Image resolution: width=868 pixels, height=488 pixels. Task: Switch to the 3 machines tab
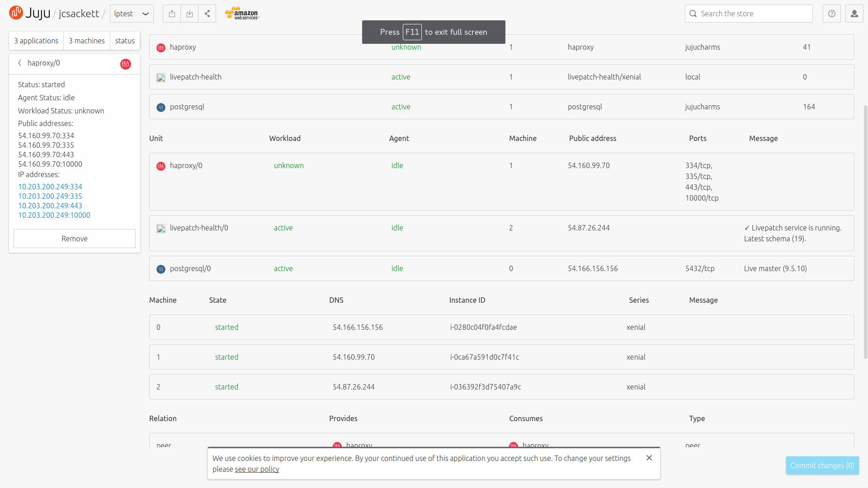pyautogui.click(x=86, y=41)
